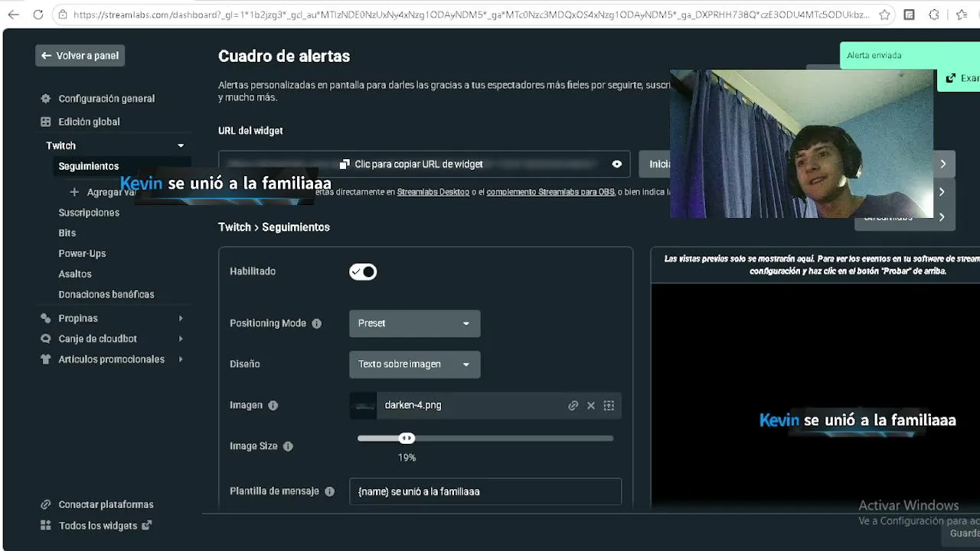This screenshot has height=551, width=980.
Task: Select Seguimientos under Twitch
Action: point(89,166)
